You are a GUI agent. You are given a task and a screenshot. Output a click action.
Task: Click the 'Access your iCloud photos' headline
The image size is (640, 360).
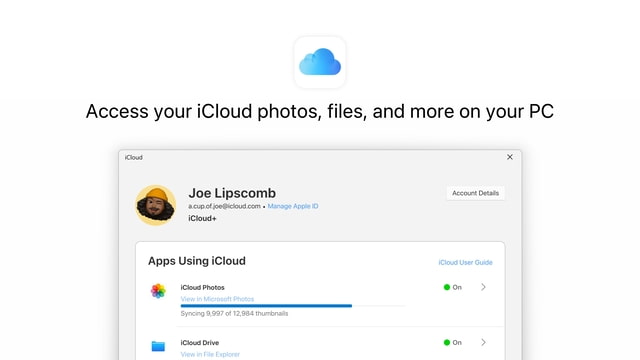pyautogui.click(x=320, y=111)
